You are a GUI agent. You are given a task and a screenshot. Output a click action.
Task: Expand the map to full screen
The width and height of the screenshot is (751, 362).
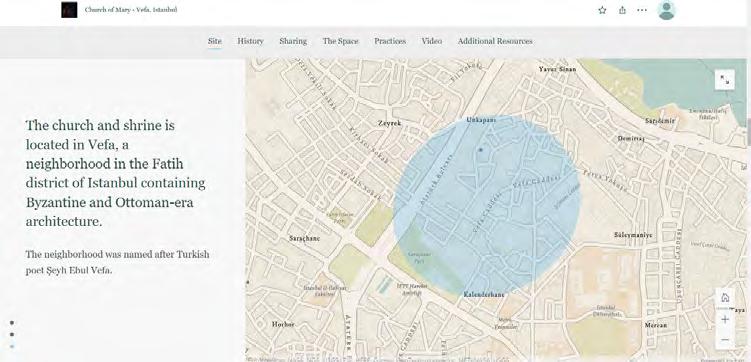pyautogui.click(x=725, y=79)
